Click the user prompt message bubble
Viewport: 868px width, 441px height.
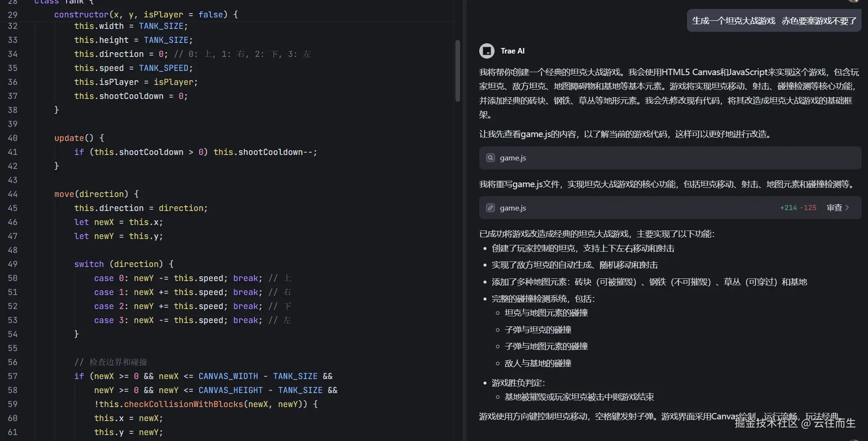774,21
